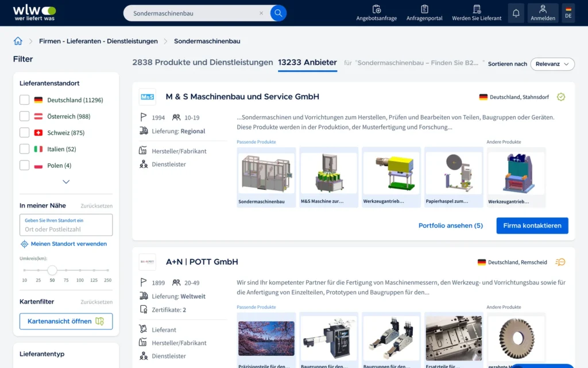Click the wlw wer liefert was logo
This screenshot has height=368, width=588.
tap(34, 13)
